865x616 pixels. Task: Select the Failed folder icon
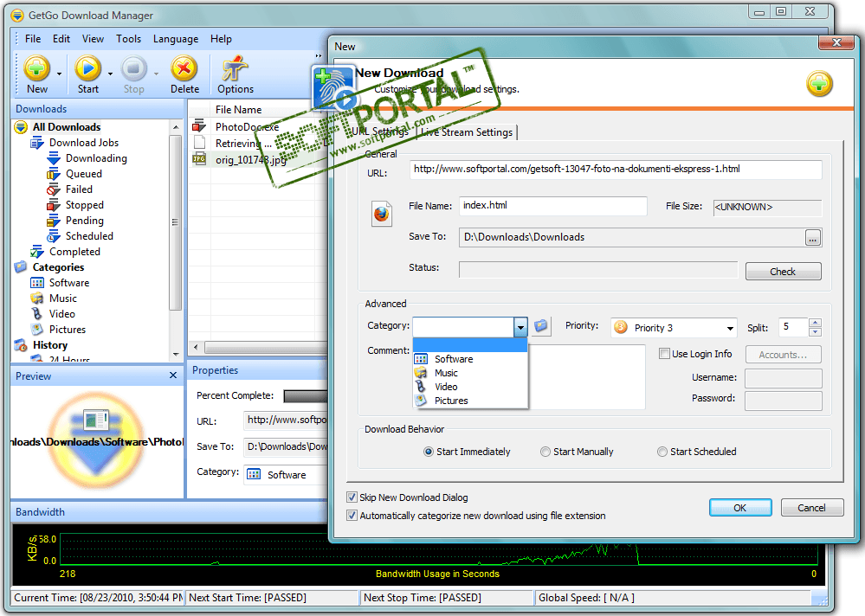(x=54, y=189)
